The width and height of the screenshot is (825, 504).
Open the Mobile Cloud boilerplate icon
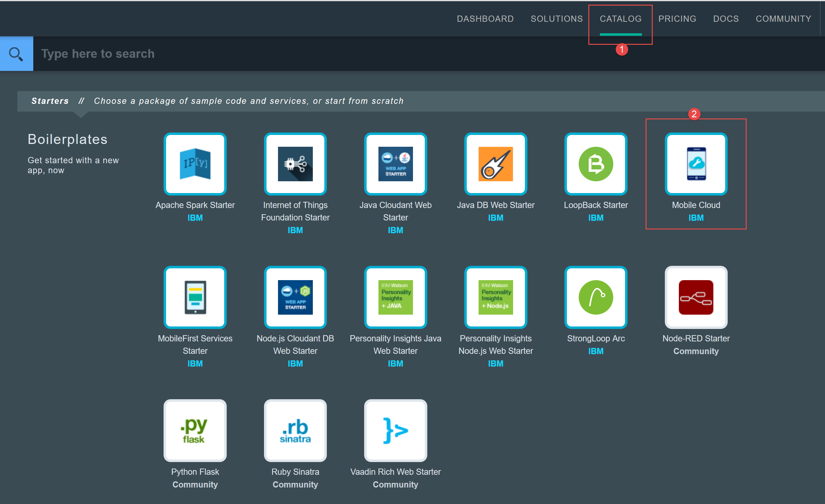click(696, 164)
